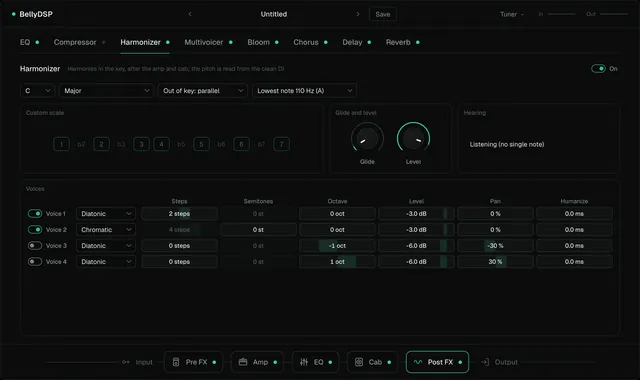Screen dimensions: 640x380
Task: Open the Major scale dropdown
Action: [x=106, y=91]
